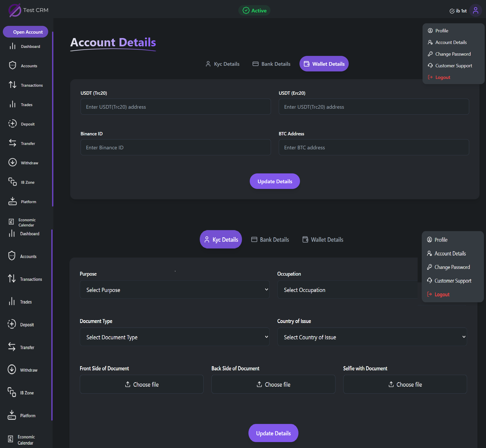
Task: Click Update Details under wallet fields
Action: 275,181
